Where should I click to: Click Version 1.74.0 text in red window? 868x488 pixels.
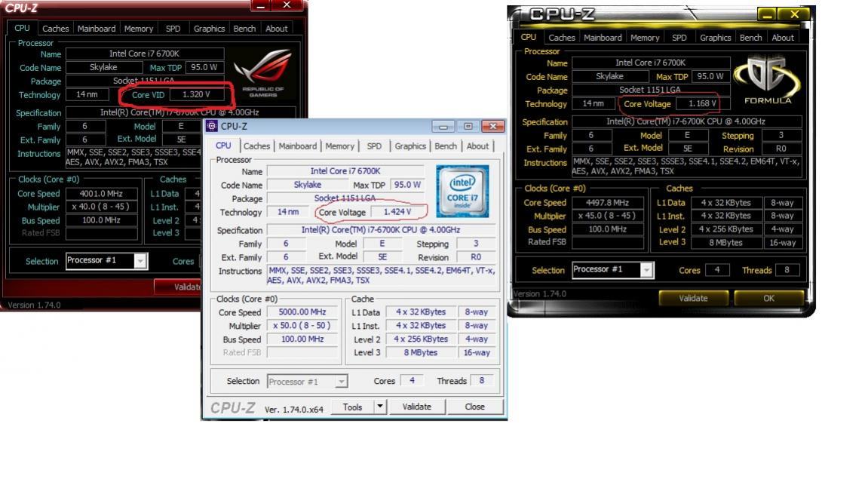[35, 305]
